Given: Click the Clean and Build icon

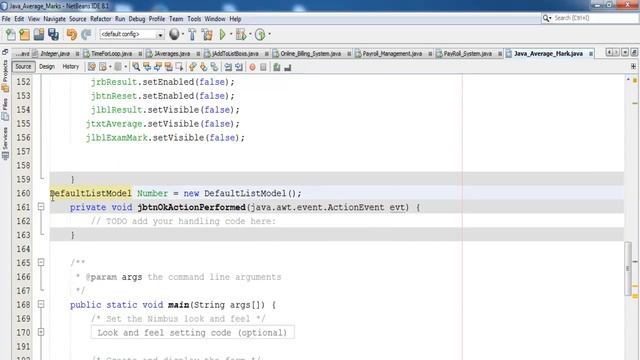Looking at the screenshot, I should click(207, 35).
